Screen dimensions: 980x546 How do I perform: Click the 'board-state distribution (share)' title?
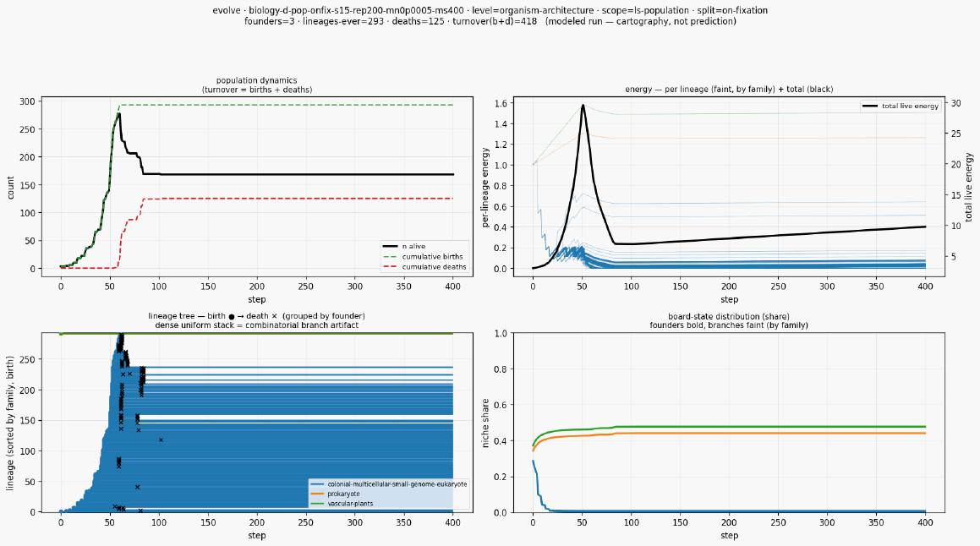729,316
